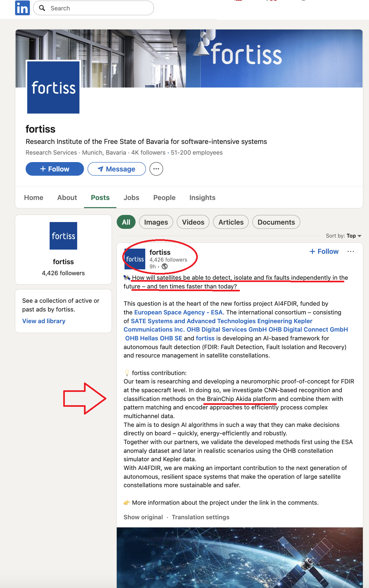Viewport: 369px width, 588px height.
Task: Click the search magnifier icon
Action: (x=42, y=8)
